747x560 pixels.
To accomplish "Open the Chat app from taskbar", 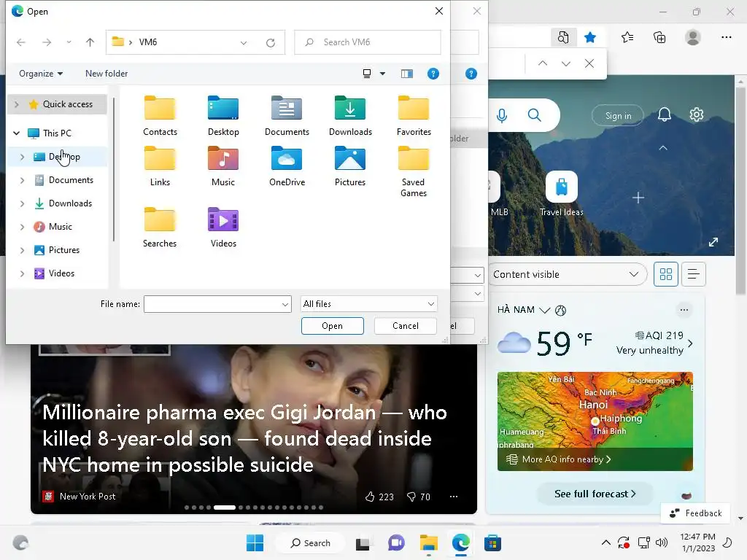I will [396, 542].
